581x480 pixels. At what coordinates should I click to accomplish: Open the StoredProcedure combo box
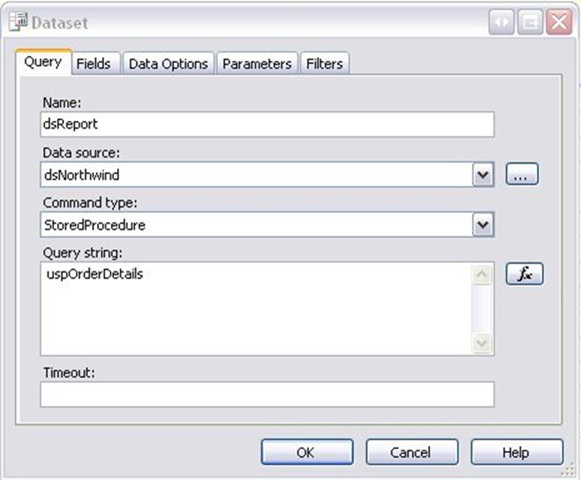267,225
